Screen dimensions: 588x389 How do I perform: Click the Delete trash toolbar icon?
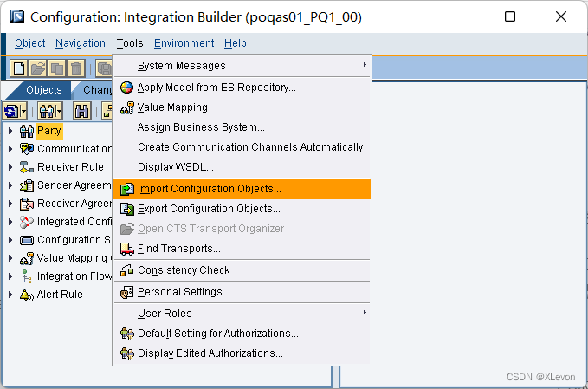[76, 68]
